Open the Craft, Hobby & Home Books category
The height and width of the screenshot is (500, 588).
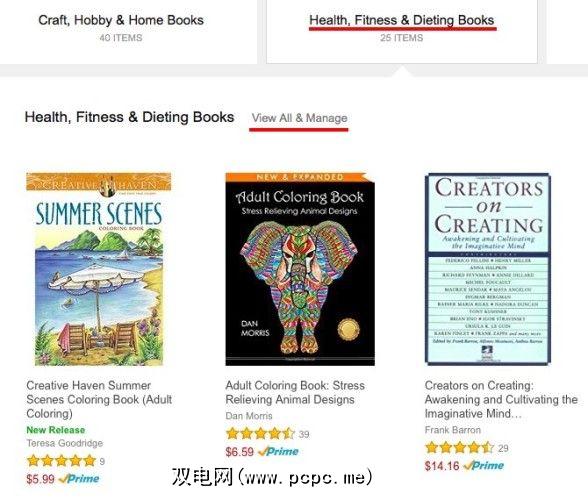tap(121, 20)
